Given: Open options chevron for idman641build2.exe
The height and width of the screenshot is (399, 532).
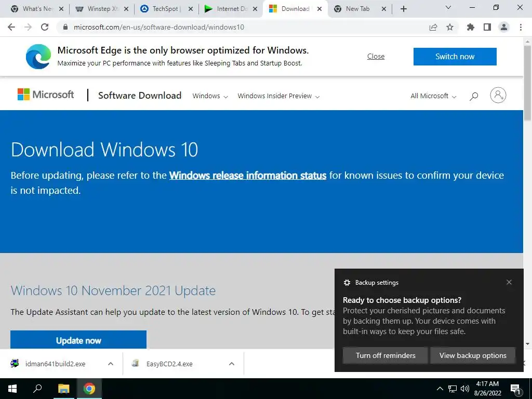Looking at the screenshot, I should click(x=111, y=364).
